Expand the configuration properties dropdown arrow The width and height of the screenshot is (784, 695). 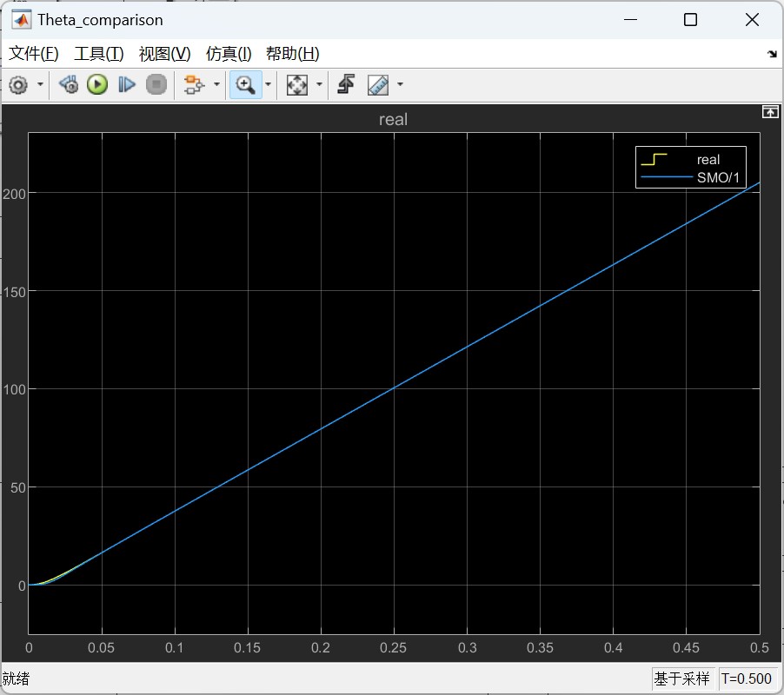[x=41, y=84]
